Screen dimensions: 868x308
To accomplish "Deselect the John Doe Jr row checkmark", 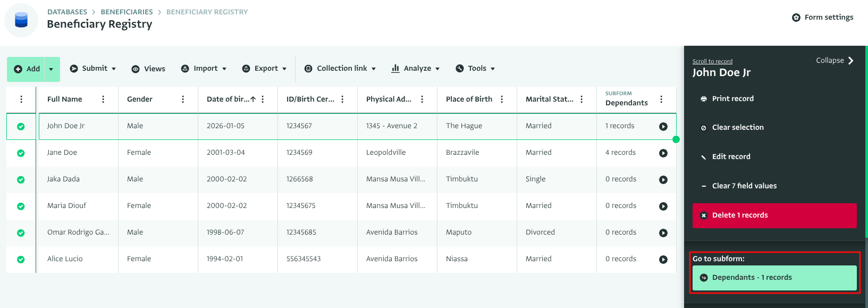I will 21,127.
